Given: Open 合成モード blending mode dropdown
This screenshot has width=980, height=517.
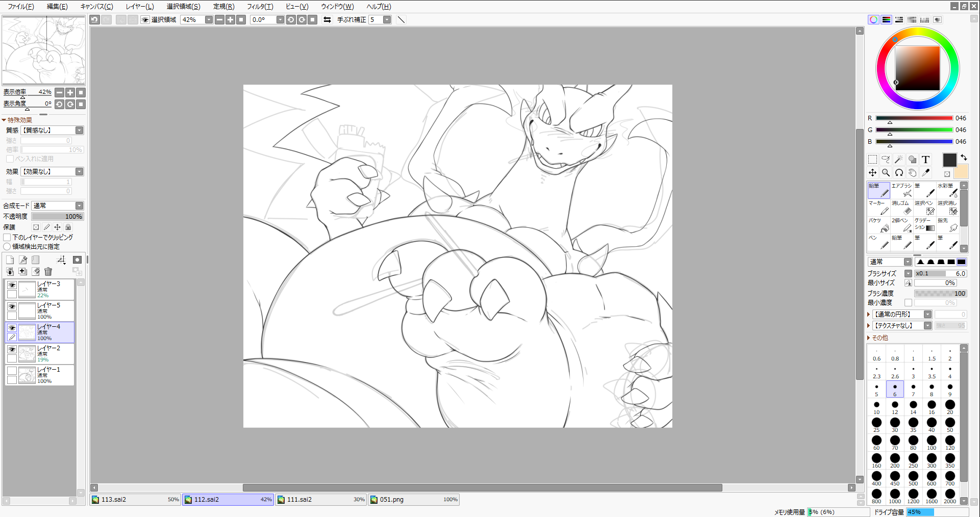Looking at the screenshot, I should 79,206.
